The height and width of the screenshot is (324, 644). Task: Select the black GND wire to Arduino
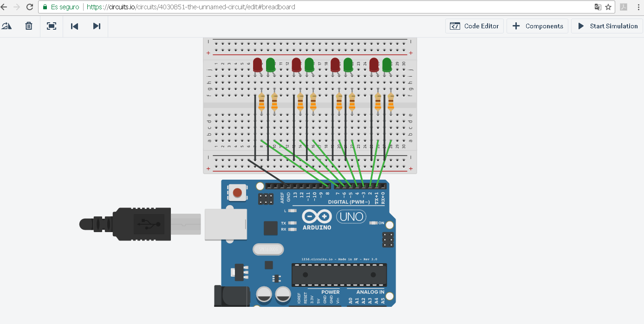[269, 173]
